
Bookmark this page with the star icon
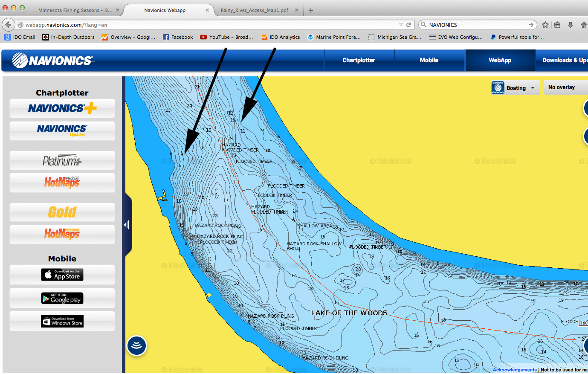[545, 25]
